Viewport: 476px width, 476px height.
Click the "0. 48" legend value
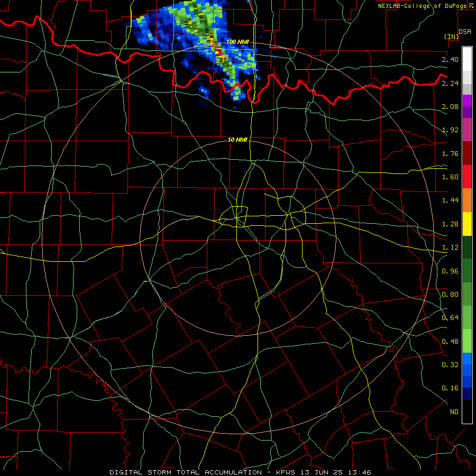[450, 342]
